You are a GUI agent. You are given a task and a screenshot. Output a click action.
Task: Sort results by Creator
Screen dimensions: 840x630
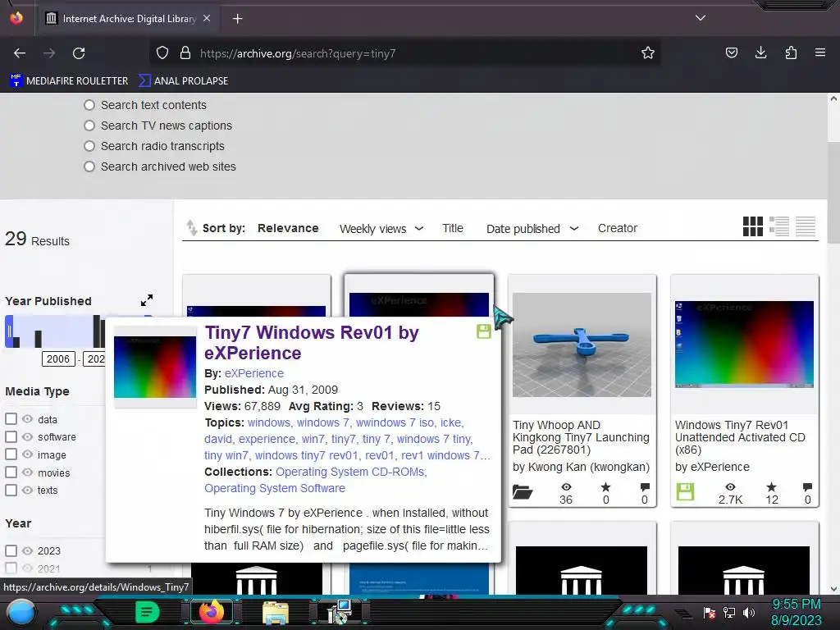(x=618, y=228)
